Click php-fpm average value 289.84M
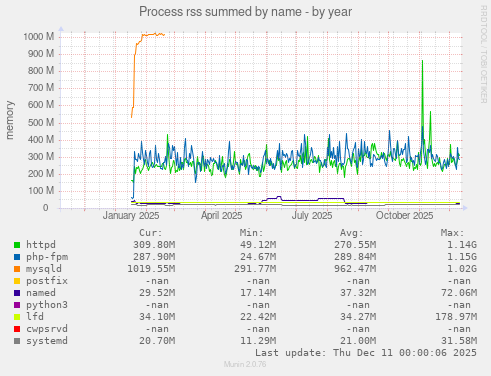 click(355, 257)
